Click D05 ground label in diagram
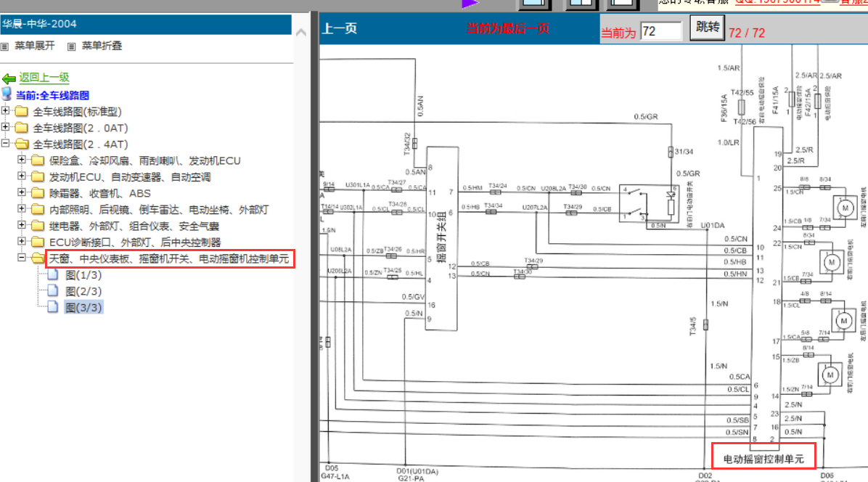This screenshot has height=482, width=868. 332,468
